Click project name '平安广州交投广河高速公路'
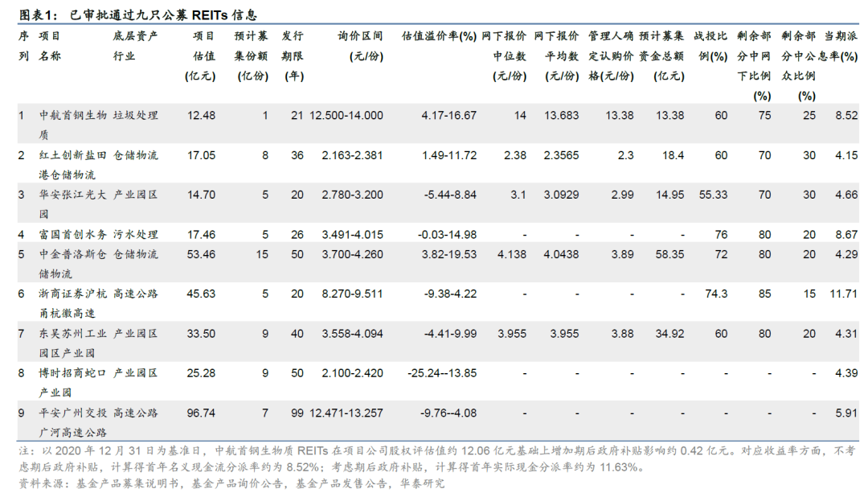The image size is (868, 493). tap(72, 423)
